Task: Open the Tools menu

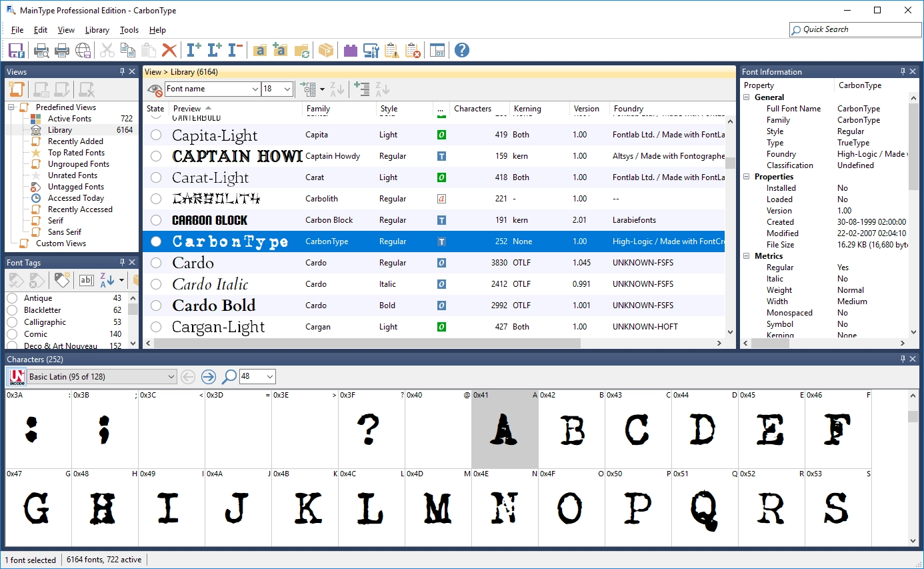Action: click(129, 30)
